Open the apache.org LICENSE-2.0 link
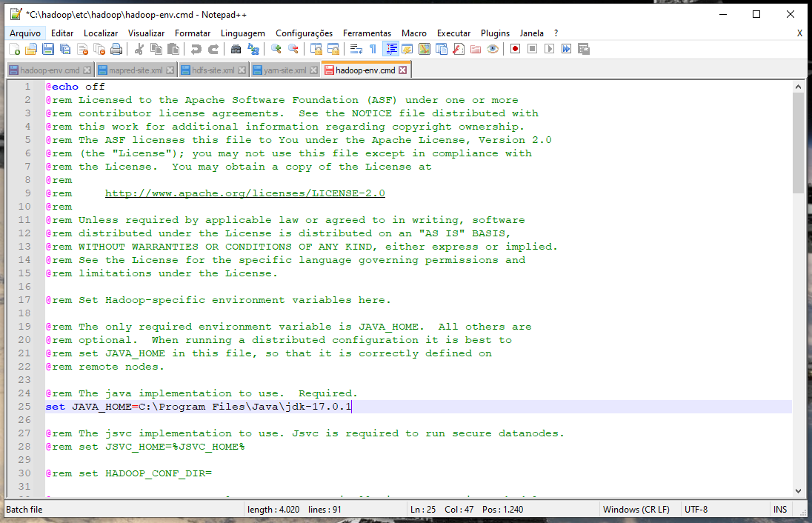The height and width of the screenshot is (523, 812). (x=245, y=193)
